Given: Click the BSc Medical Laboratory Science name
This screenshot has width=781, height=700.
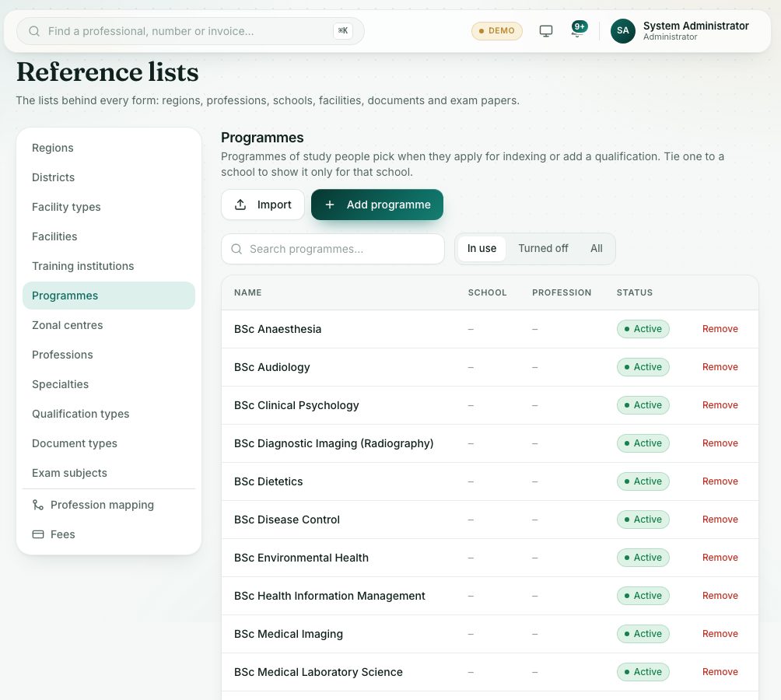Looking at the screenshot, I should 318,672.
